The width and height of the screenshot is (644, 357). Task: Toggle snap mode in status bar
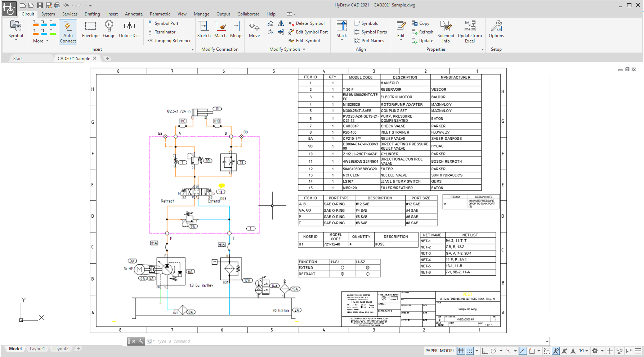coord(470,351)
